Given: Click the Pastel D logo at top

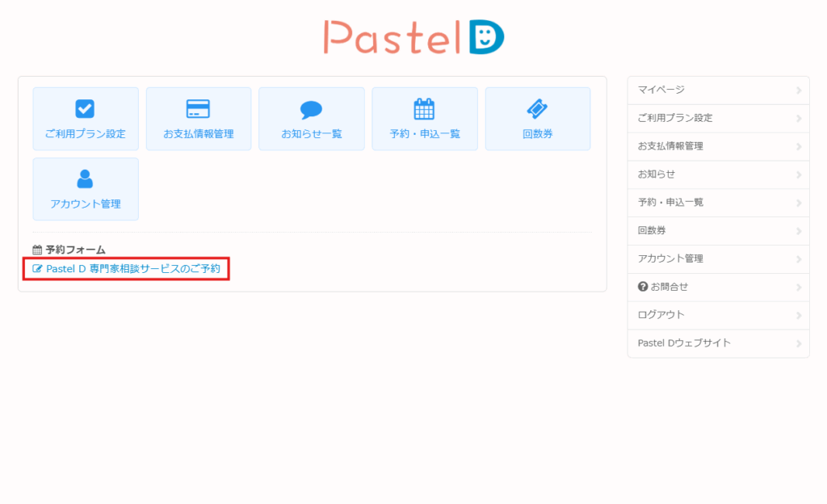Looking at the screenshot, I should point(413,36).
